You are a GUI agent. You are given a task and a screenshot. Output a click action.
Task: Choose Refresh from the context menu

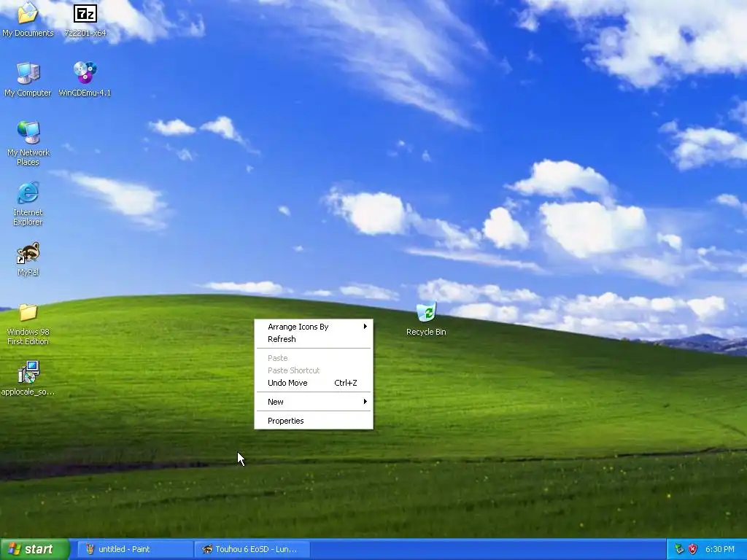click(314, 339)
